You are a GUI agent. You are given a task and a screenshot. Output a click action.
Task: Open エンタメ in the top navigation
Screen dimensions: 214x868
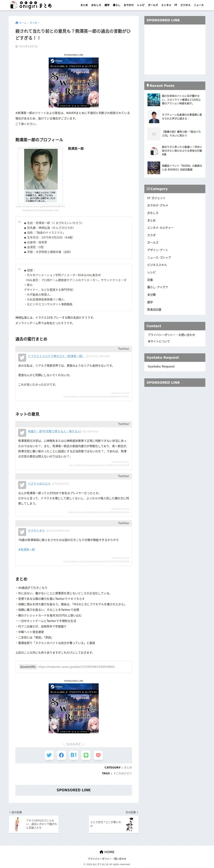tap(166, 5)
